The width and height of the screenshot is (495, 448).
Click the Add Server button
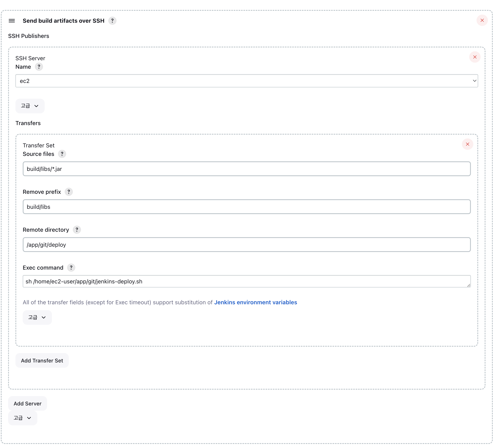click(x=28, y=404)
